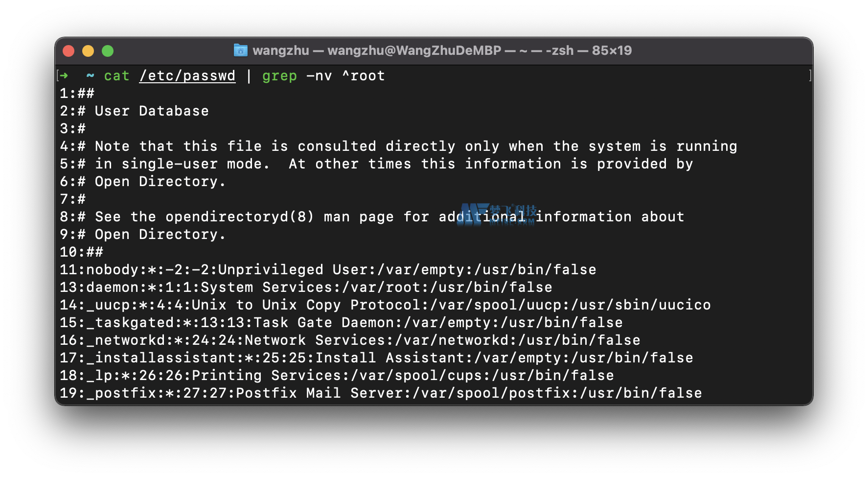Click the green cat command word
868x478 pixels.
(116, 76)
